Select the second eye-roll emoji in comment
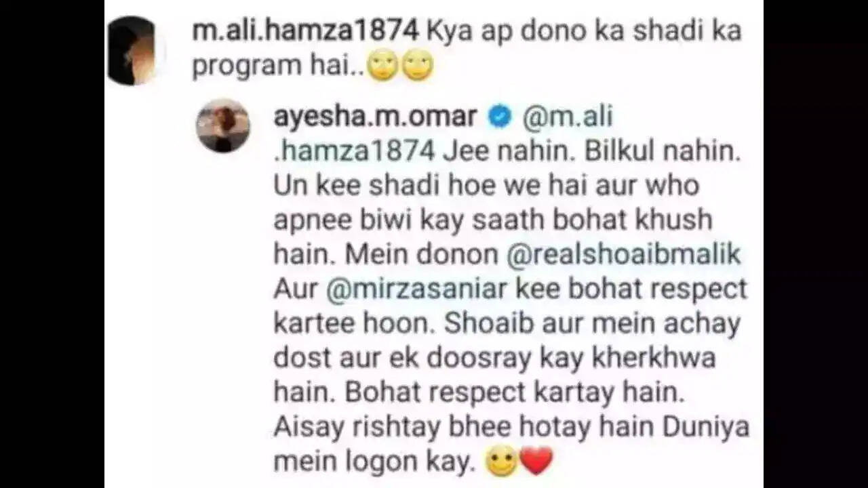This screenshot has height=488, width=868. 418,66
